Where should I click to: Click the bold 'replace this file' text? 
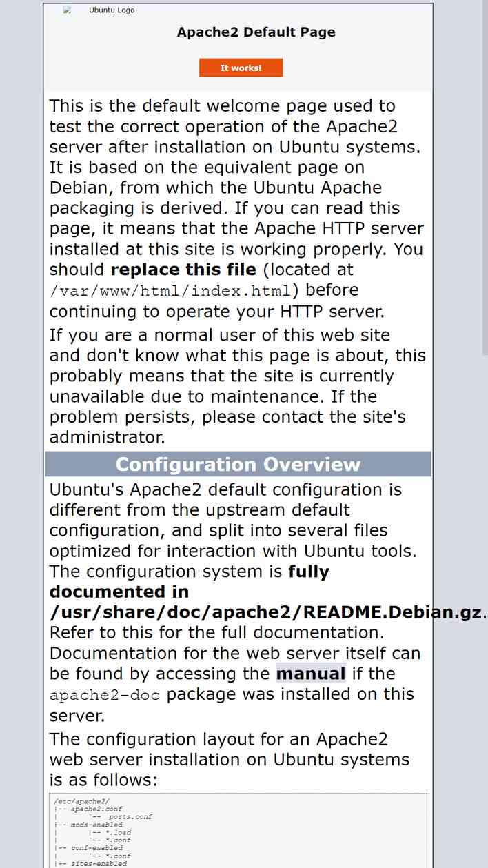[183, 269]
